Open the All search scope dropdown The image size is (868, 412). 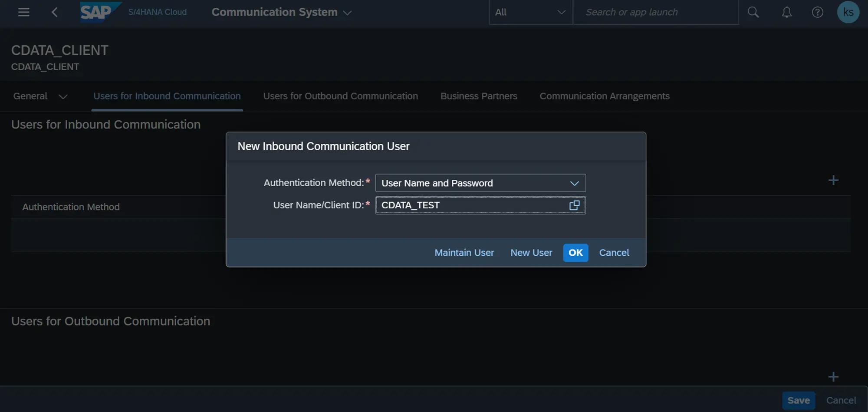(x=531, y=12)
